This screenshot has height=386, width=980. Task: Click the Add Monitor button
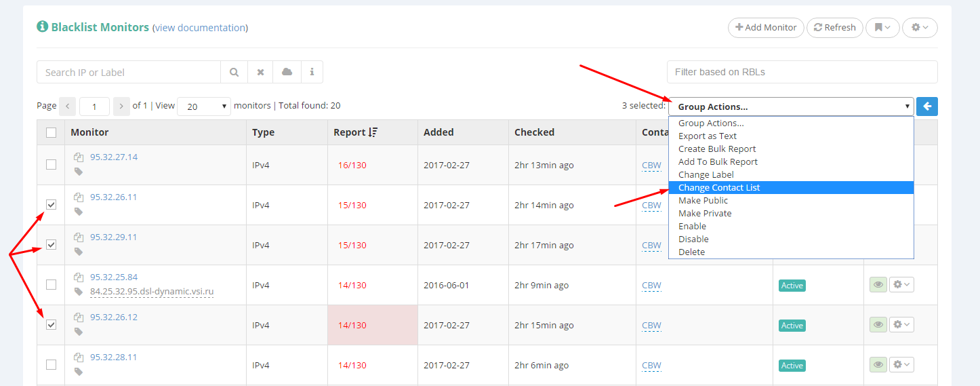pyautogui.click(x=766, y=27)
